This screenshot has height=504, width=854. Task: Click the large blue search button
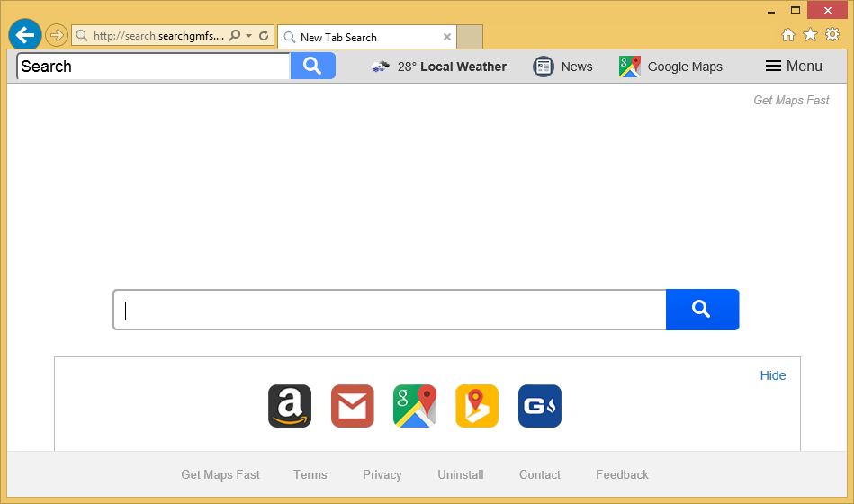pyautogui.click(x=702, y=310)
